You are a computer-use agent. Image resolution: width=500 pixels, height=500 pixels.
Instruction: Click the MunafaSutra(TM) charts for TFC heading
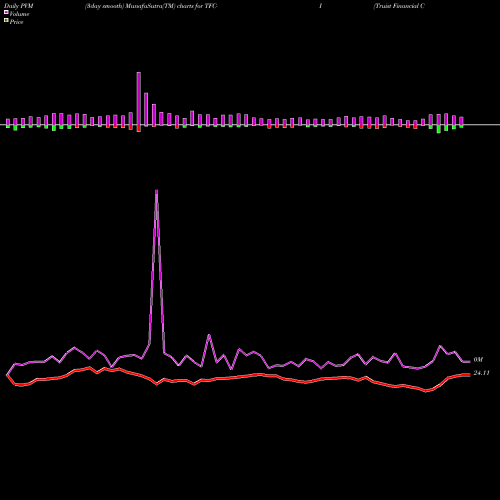point(151,6)
